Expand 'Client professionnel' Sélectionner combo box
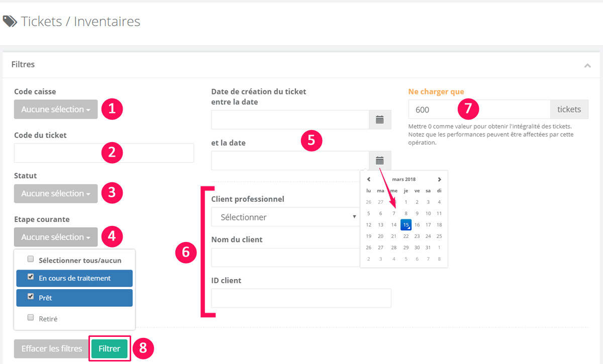 click(x=285, y=217)
